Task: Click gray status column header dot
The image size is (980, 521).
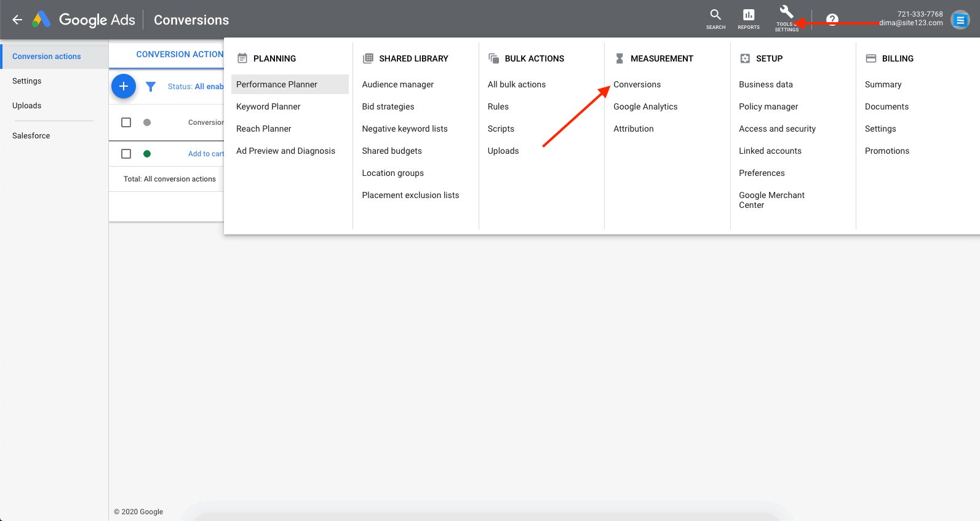Action: tap(147, 122)
